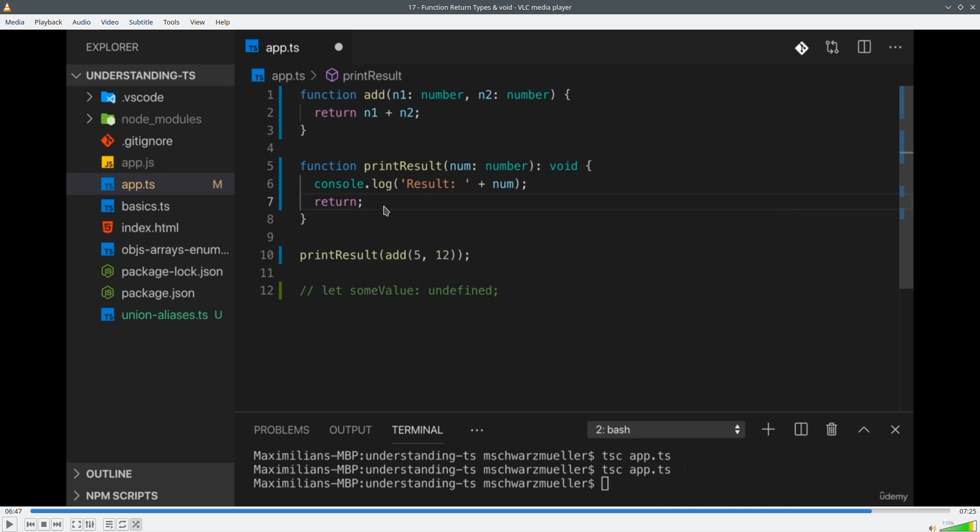980x532 pixels.
Task: Toggle random shuffle playback
Action: point(136,524)
